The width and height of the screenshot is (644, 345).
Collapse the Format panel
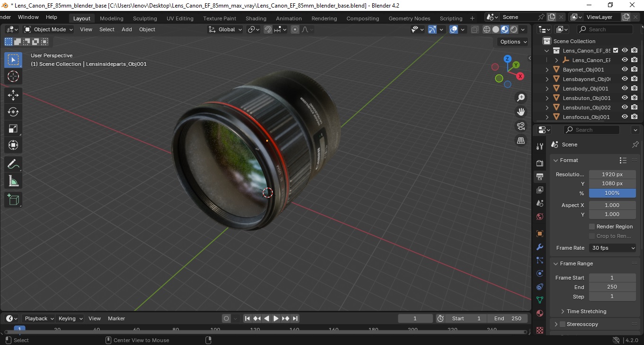click(x=556, y=160)
